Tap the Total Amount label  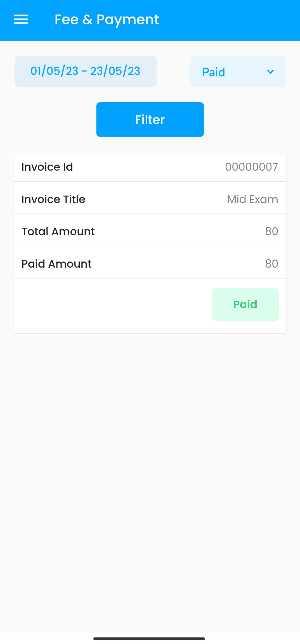coord(58,232)
